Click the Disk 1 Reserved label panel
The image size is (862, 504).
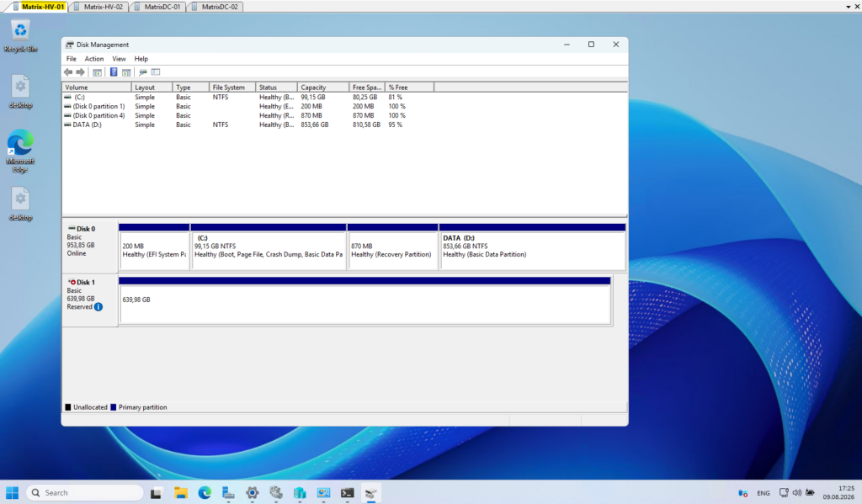[x=90, y=300]
